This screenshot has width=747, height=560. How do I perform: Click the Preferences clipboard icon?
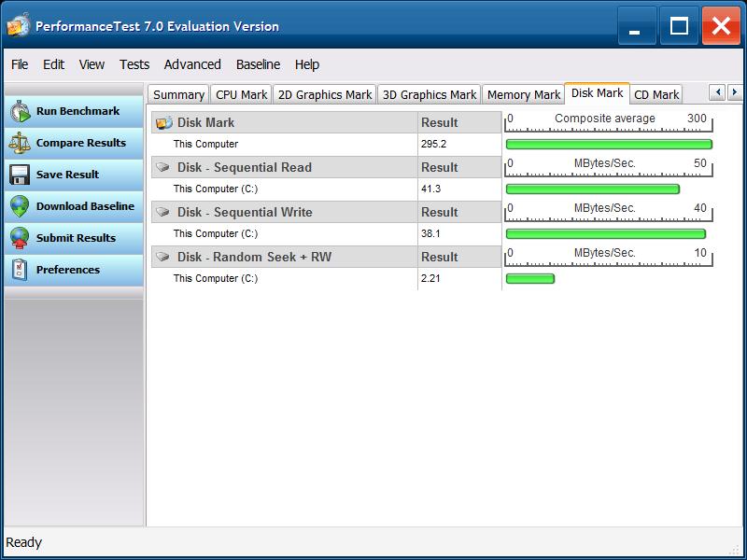20,270
